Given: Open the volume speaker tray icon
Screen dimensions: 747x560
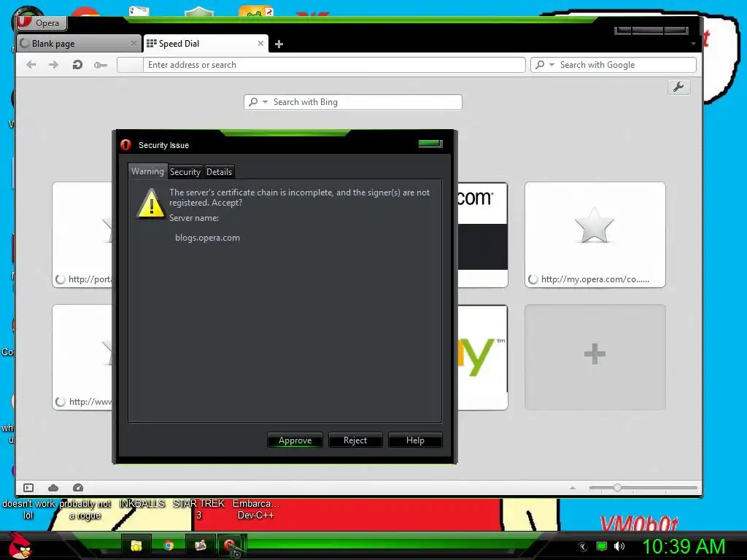Looking at the screenshot, I should point(619,547).
